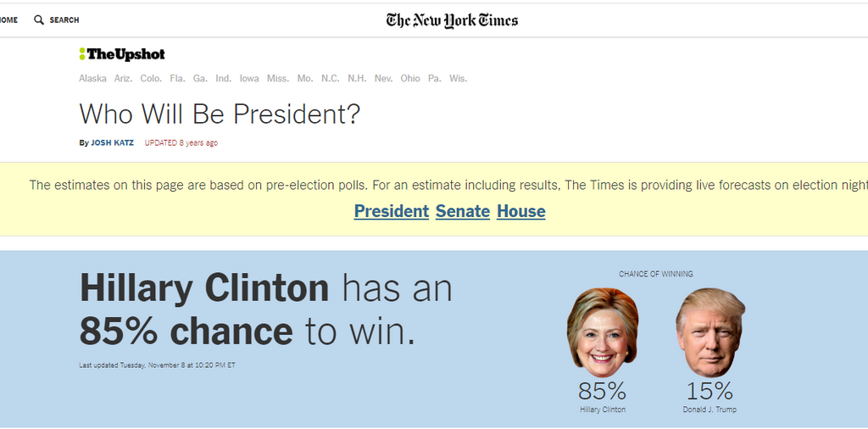Click The Upshot logo
868x429 pixels.
(122, 54)
